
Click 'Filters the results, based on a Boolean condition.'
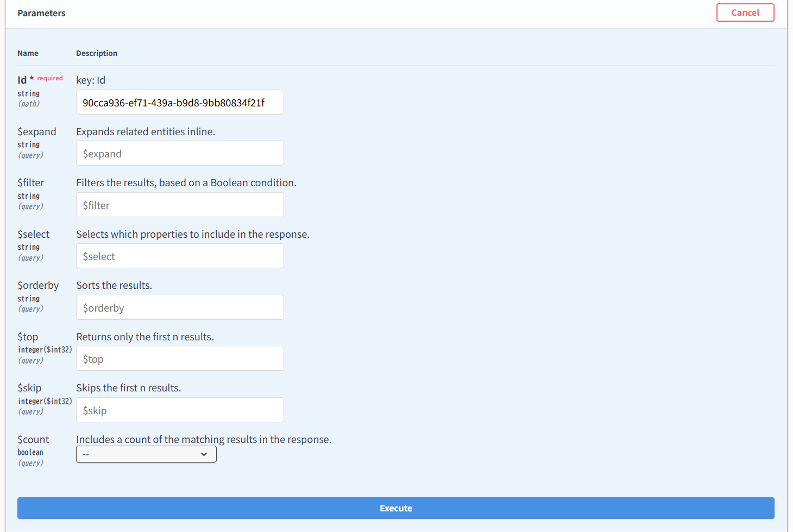(x=186, y=182)
